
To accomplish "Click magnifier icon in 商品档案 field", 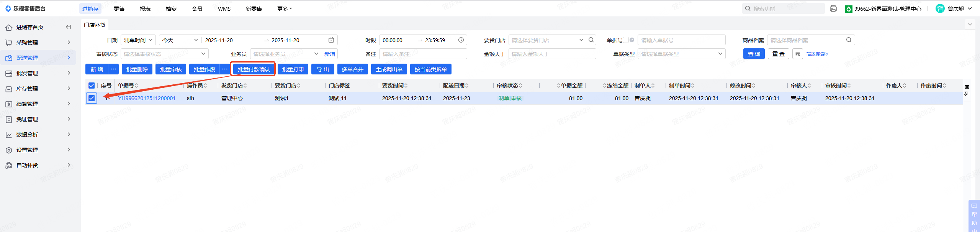I will pyautogui.click(x=849, y=40).
